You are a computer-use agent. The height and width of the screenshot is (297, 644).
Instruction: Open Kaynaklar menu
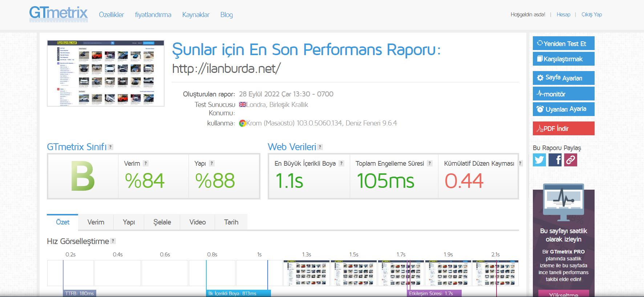(196, 15)
